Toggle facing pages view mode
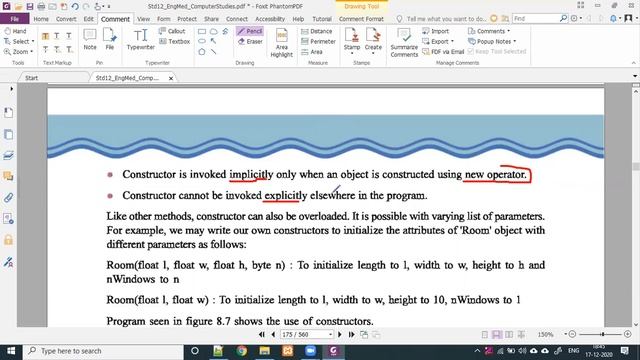This screenshot has width=640, height=360. click(x=509, y=334)
